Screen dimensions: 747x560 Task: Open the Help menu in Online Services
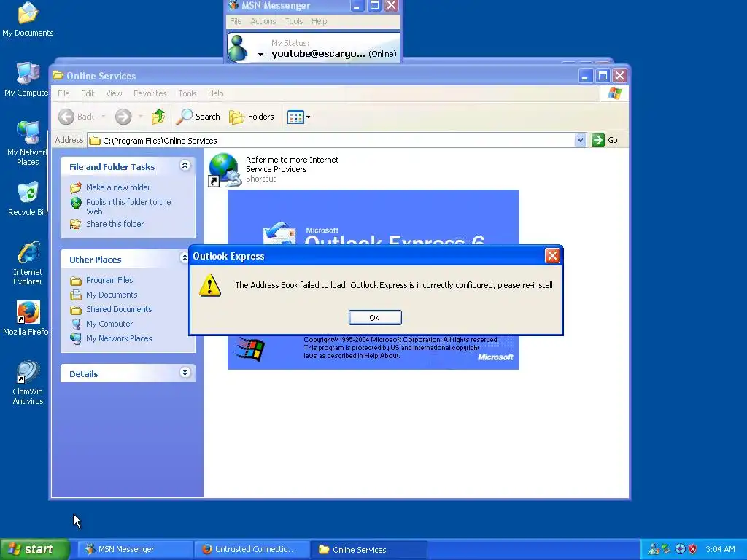pyautogui.click(x=215, y=93)
